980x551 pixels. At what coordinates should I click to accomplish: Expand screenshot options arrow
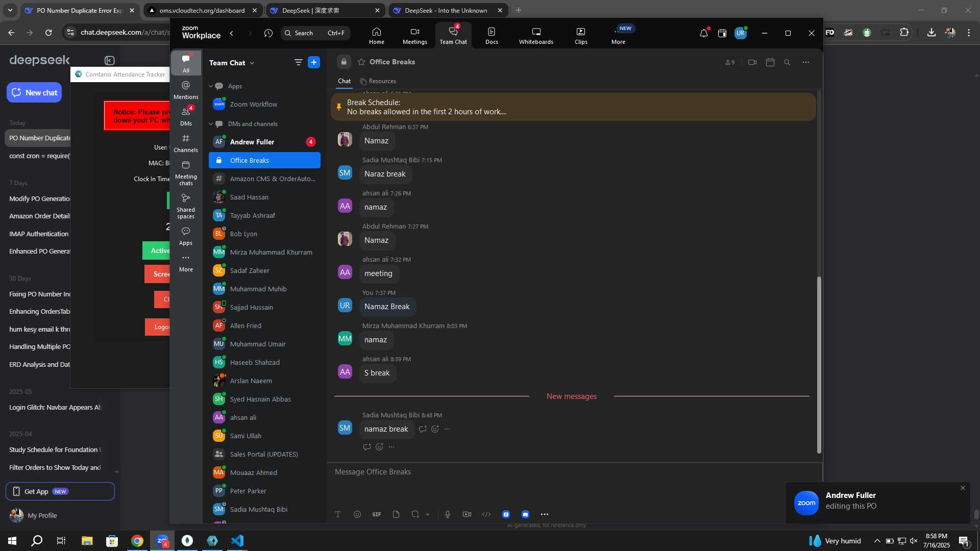(428, 514)
